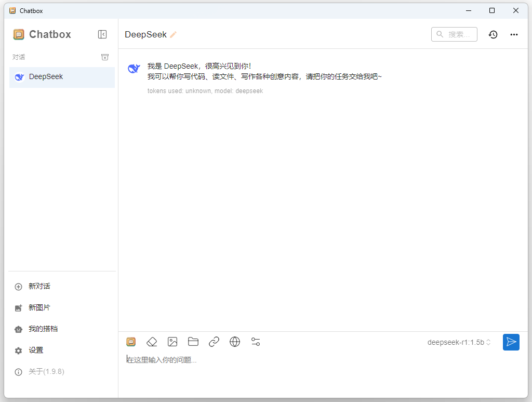Open 我的搭档 my copilots
532x402 pixels.
click(62, 329)
